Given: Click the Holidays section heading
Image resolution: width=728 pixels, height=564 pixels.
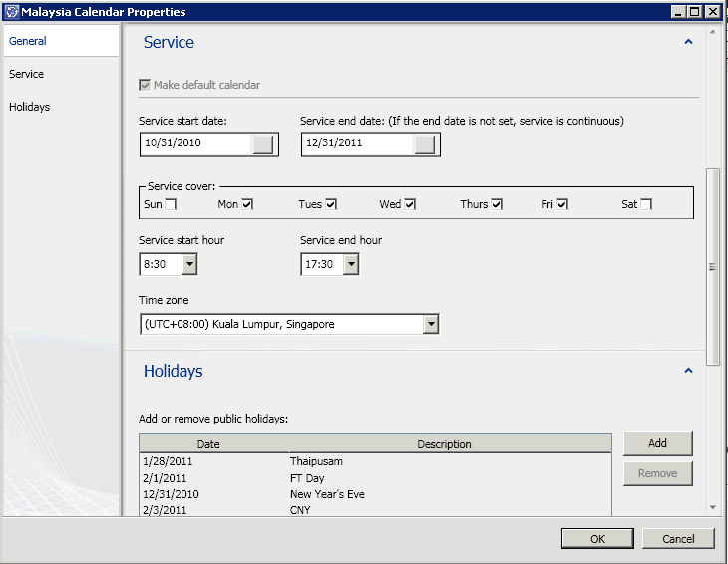Looking at the screenshot, I should 174,371.
